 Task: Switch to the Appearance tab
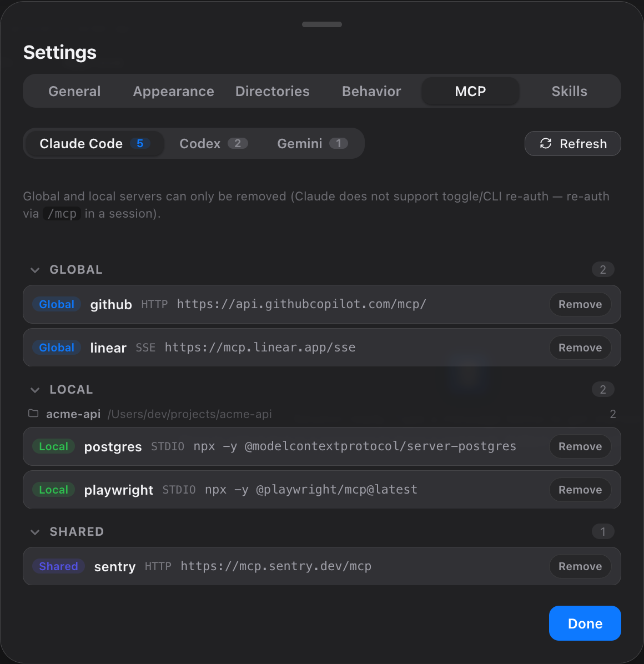pos(174,91)
